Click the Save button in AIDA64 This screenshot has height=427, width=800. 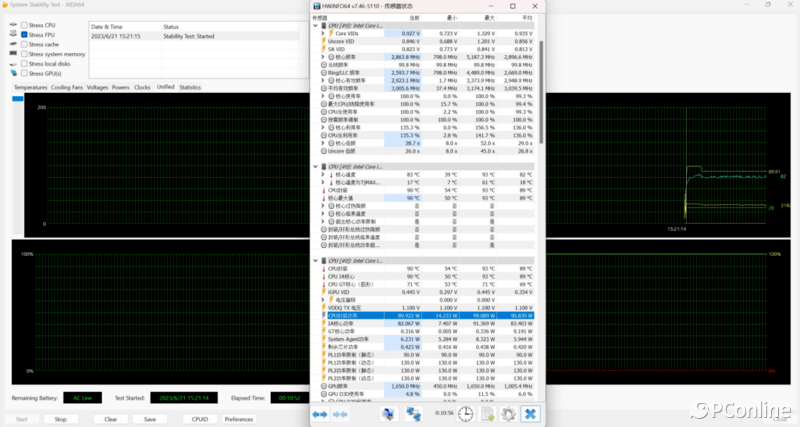[150, 419]
